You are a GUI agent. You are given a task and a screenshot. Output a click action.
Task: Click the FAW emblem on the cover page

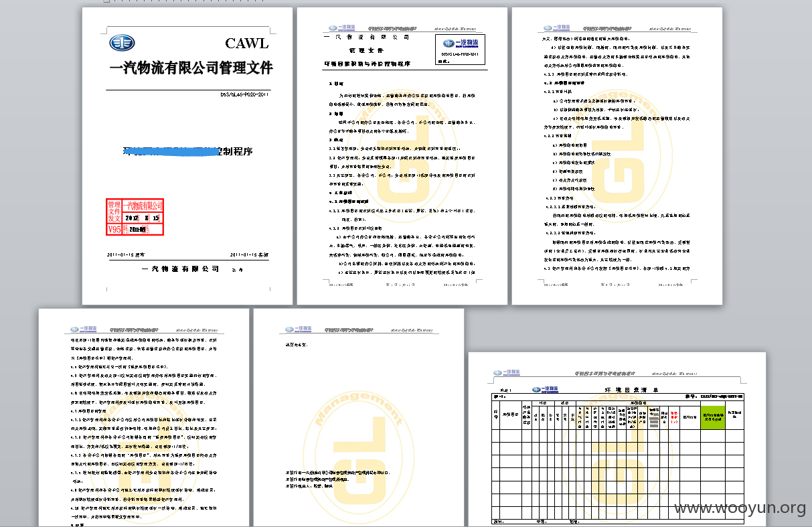[x=122, y=43]
